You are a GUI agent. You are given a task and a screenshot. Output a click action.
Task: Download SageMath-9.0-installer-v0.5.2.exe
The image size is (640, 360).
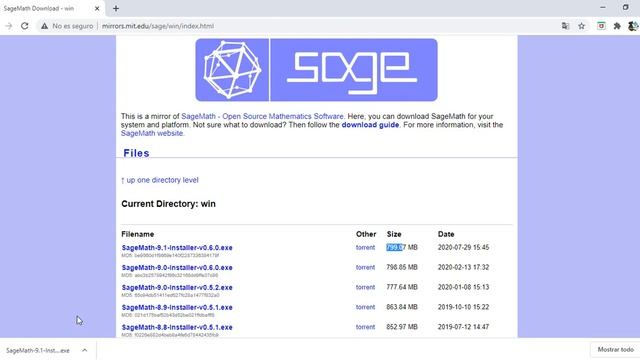tap(177, 288)
